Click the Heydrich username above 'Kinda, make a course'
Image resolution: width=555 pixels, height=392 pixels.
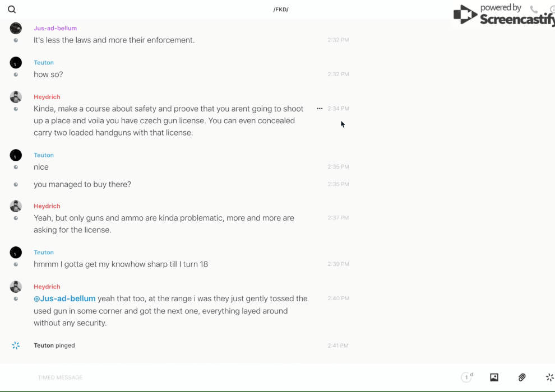[x=47, y=97]
